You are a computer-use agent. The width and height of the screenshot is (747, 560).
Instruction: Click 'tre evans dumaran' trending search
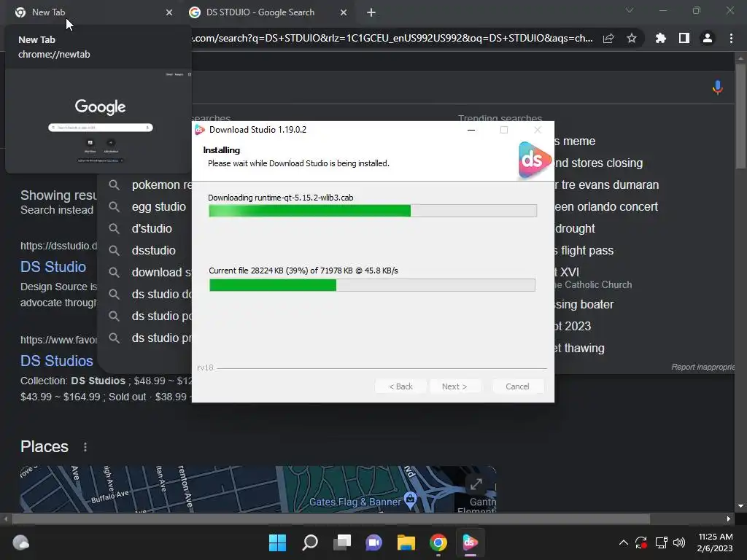pyautogui.click(x=606, y=184)
